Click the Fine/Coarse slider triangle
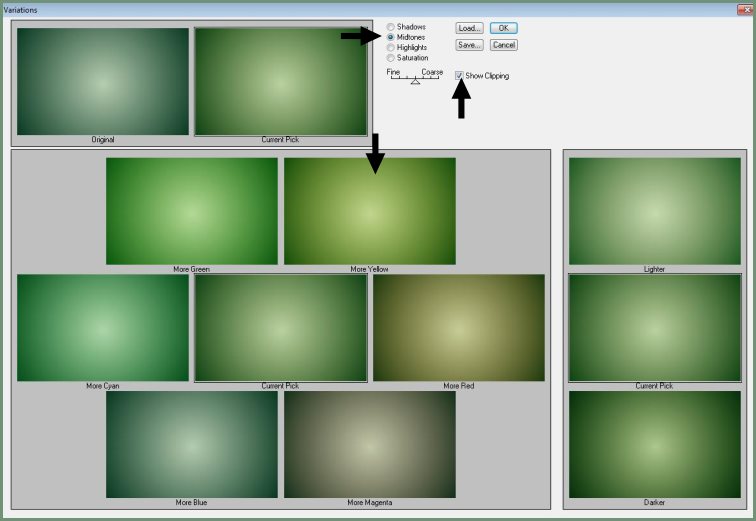 (415, 81)
